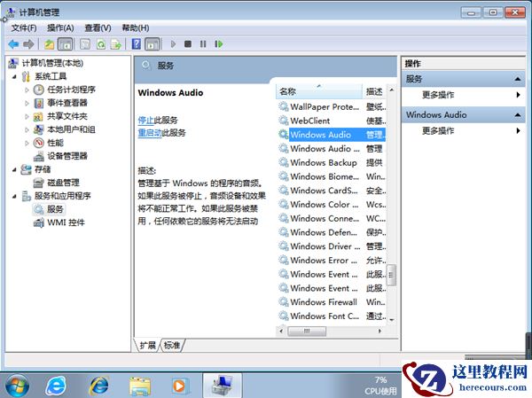Open 更多操作 submenu under 服务

pyautogui.click(x=438, y=95)
